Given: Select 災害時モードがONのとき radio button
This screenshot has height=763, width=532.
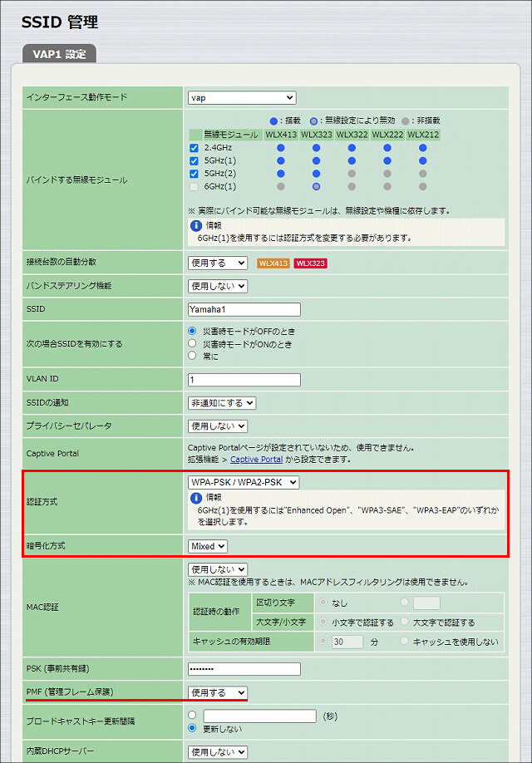Looking at the screenshot, I should pyautogui.click(x=192, y=343).
